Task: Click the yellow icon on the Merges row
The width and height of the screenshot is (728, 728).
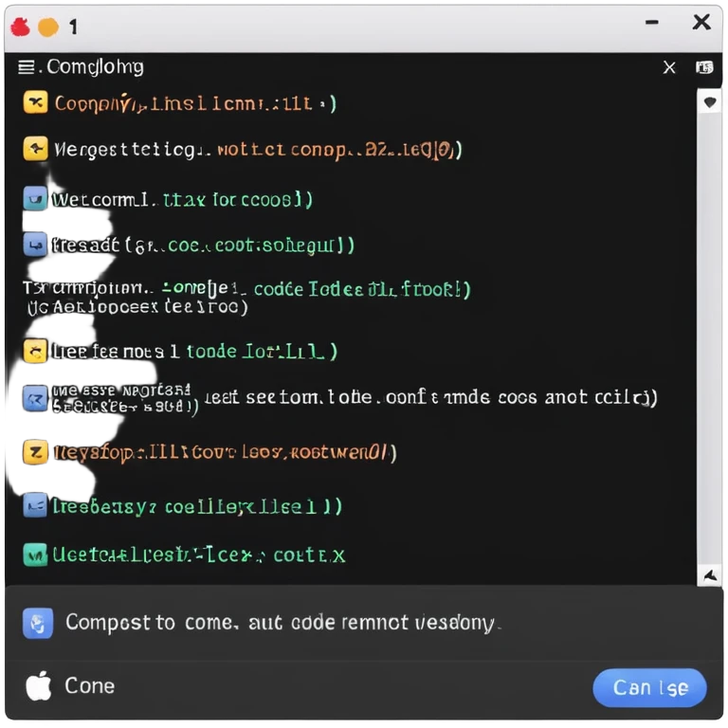Action: coord(35,149)
